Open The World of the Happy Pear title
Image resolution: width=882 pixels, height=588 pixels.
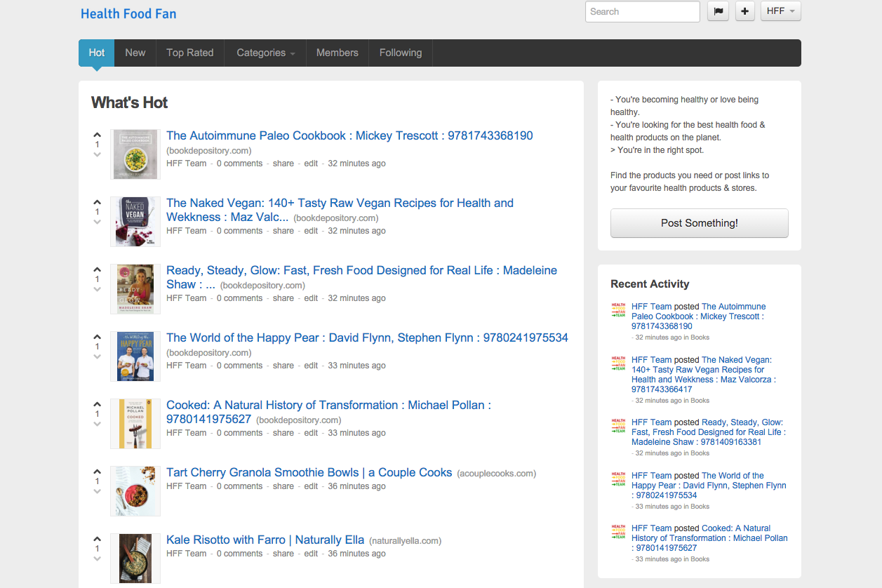coord(367,338)
